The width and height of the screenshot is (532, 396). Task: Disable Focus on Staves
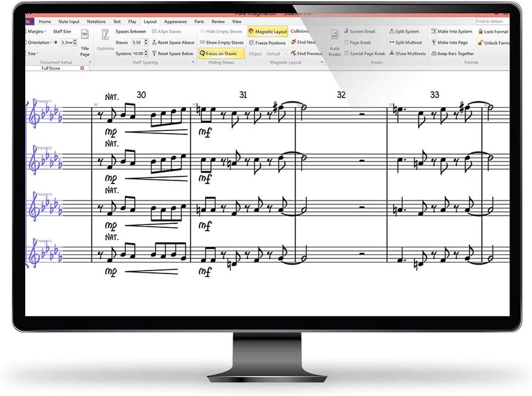tap(221, 53)
